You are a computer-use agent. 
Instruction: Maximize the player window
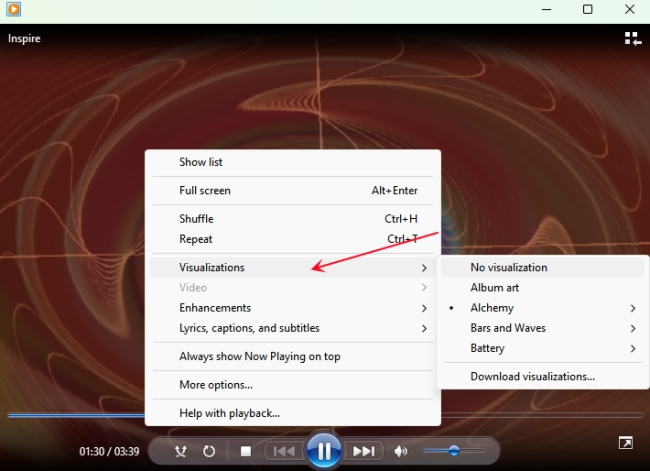[587, 9]
